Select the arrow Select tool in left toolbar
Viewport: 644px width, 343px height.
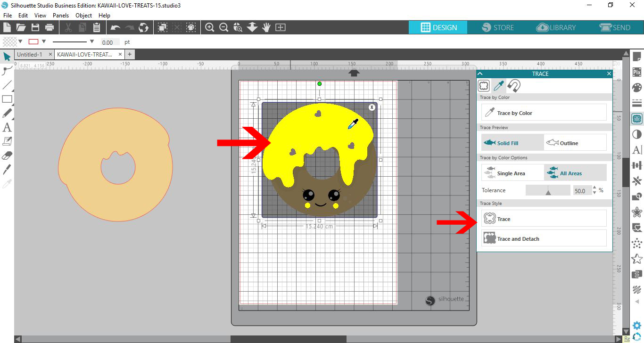pos(7,57)
